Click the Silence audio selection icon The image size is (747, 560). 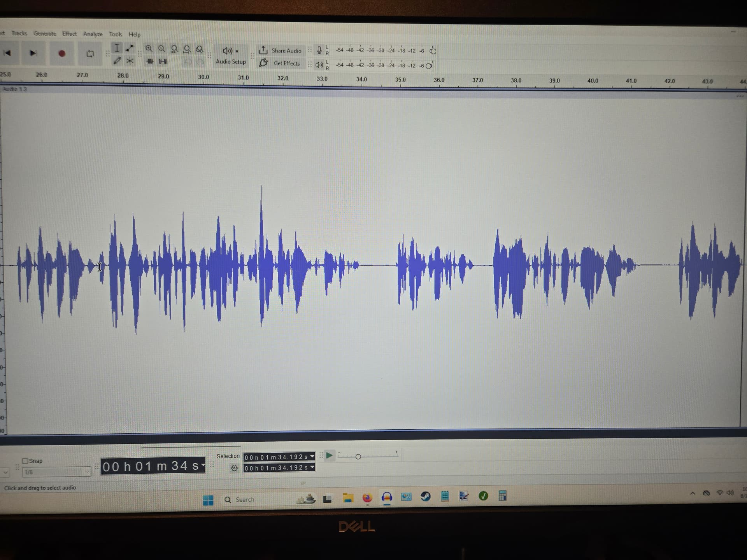click(x=163, y=61)
